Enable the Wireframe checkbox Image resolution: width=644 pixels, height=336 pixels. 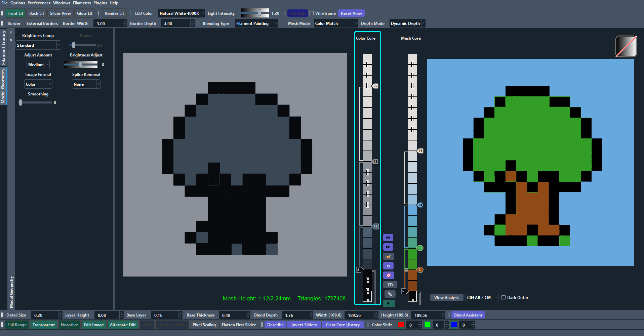312,13
